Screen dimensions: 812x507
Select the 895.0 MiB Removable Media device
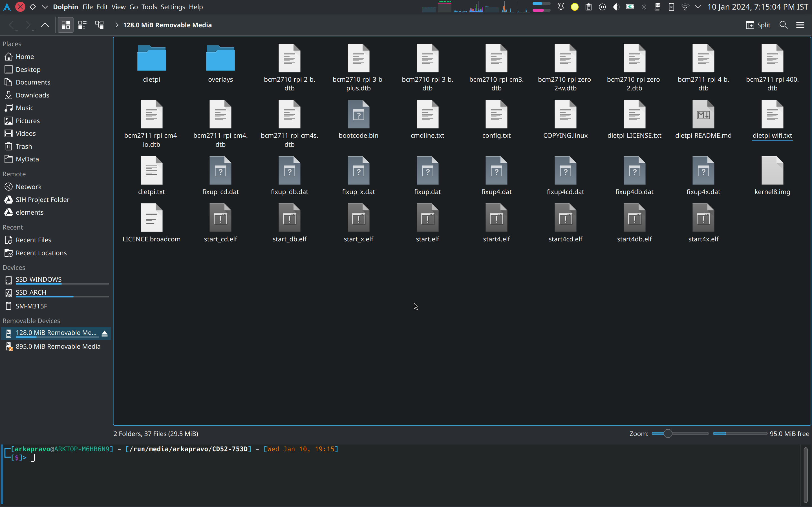click(x=58, y=346)
